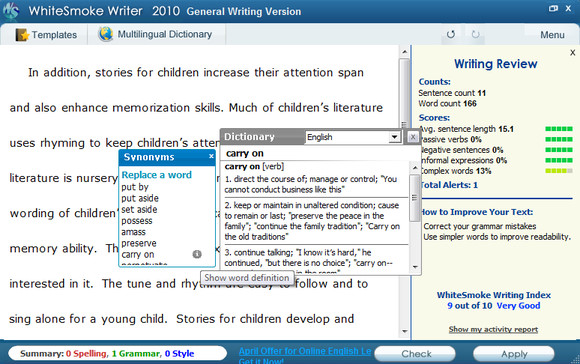Click the 'Replace a word' heading

pos(157,175)
